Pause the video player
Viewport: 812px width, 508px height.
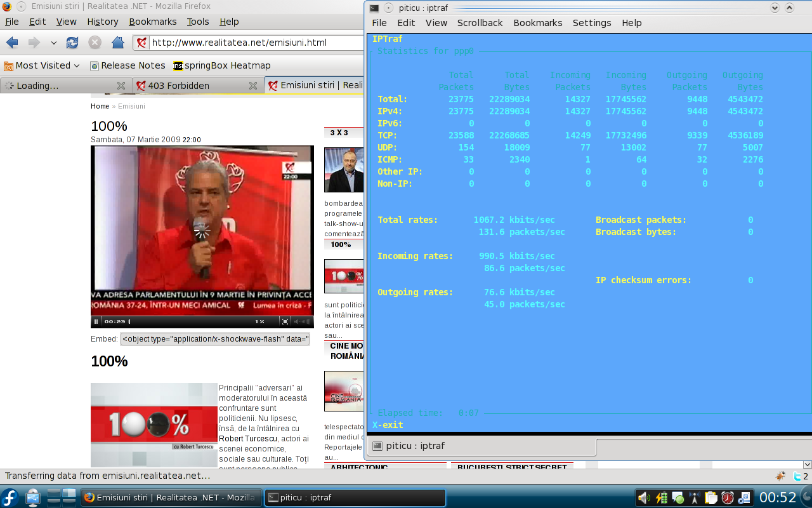tap(96, 321)
